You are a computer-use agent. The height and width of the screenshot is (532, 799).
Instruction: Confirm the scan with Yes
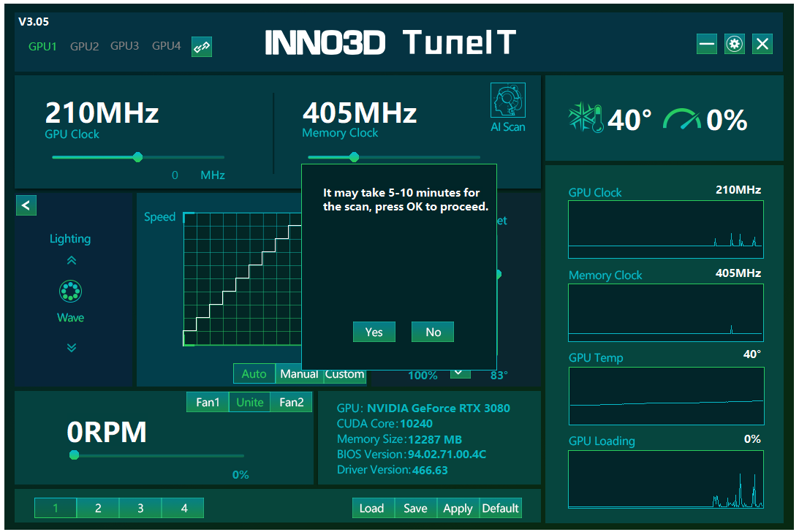coord(374,332)
